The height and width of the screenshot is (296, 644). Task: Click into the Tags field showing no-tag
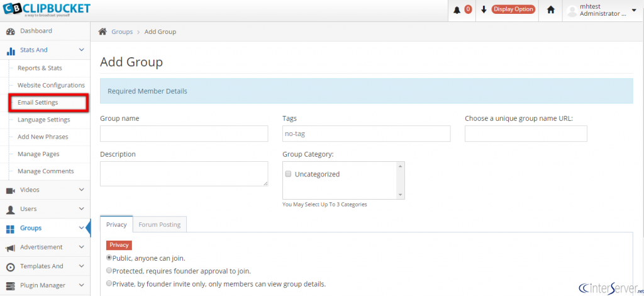point(367,134)
